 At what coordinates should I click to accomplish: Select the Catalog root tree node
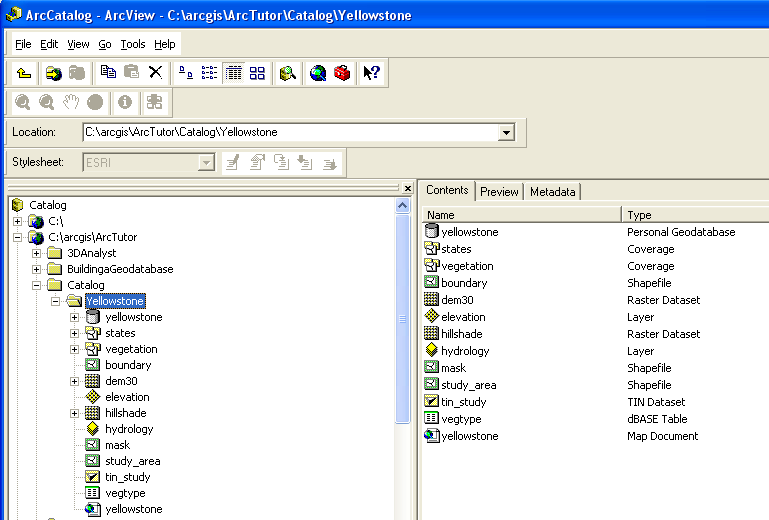tap(48, 205)
